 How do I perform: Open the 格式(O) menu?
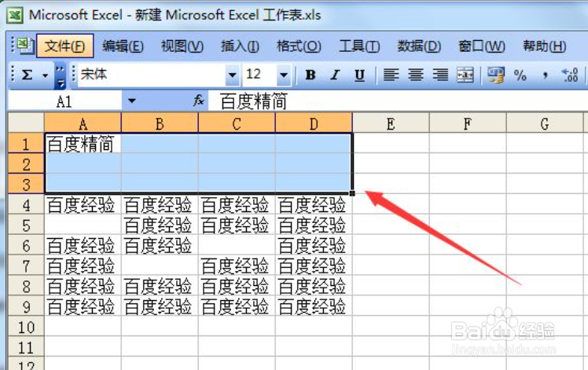pos(299,46)
